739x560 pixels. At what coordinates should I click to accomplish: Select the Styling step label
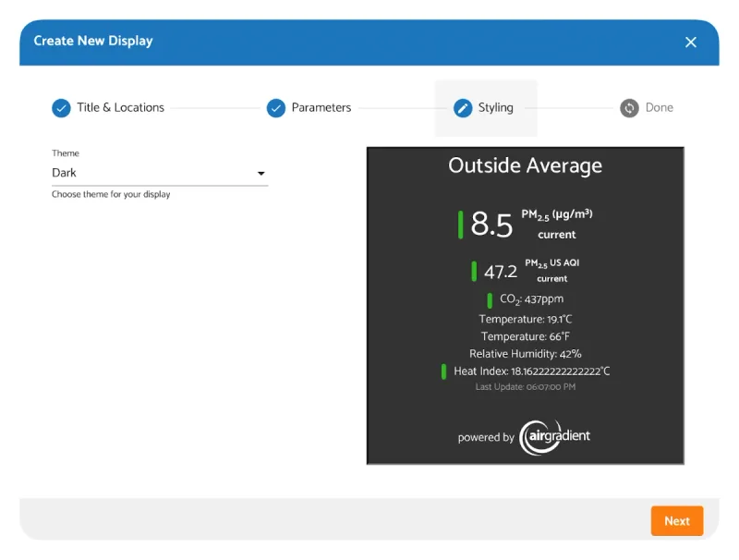(x=495, y=108)
